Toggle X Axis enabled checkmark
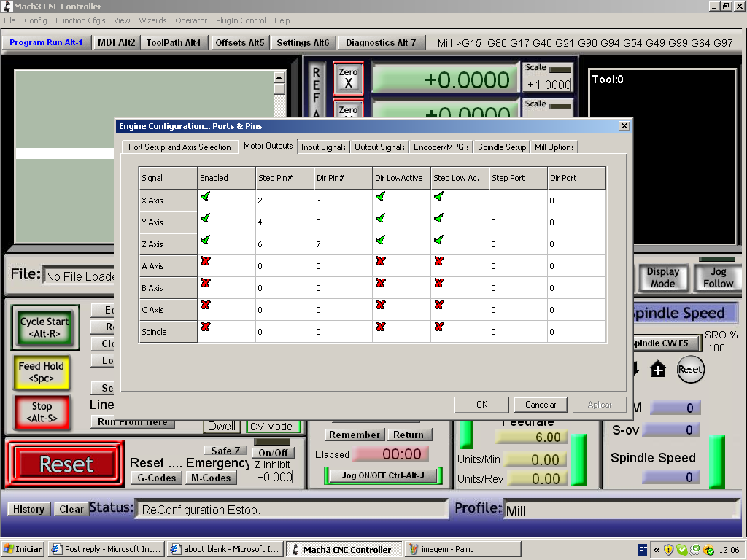The width and height of the screenshot is (747, 560). coord(205,196)
